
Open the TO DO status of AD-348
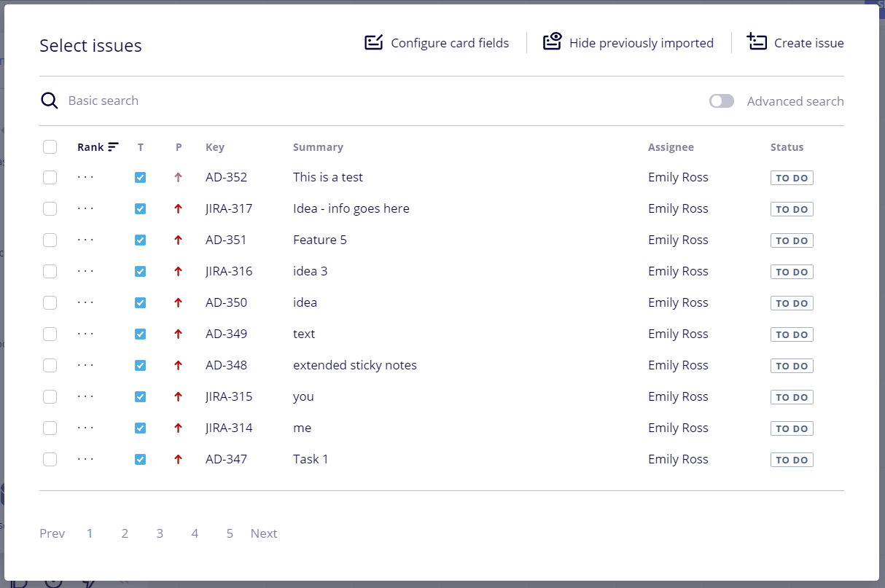click(x=792, y=366)
